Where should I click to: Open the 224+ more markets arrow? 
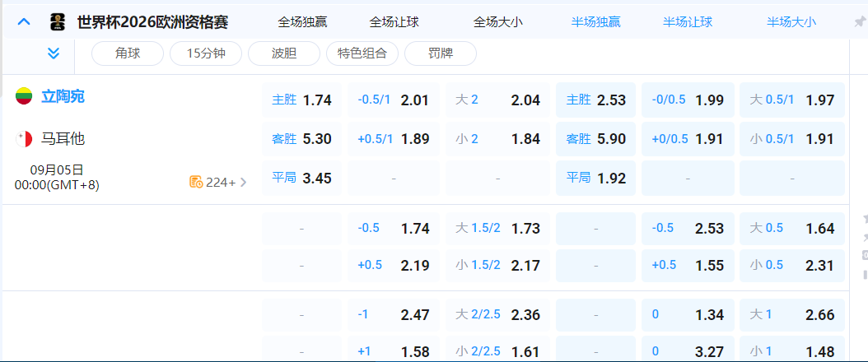pos(243,182)
